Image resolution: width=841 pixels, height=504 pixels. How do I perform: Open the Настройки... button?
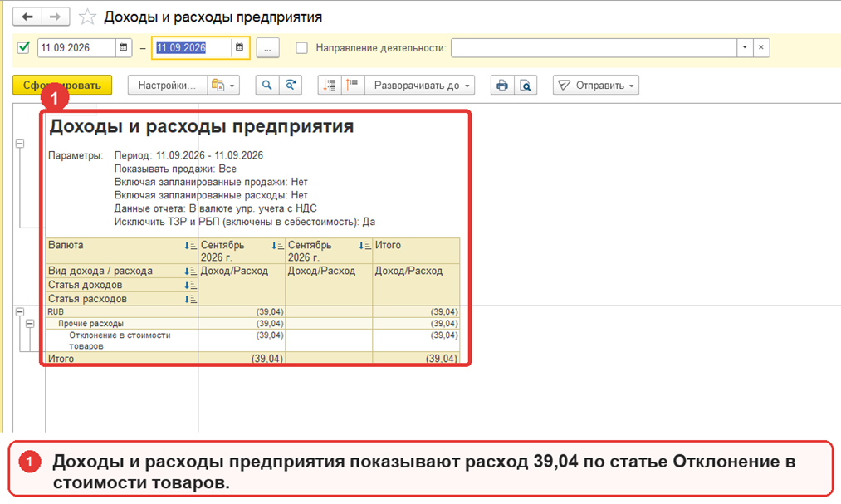tap(167, 86)
